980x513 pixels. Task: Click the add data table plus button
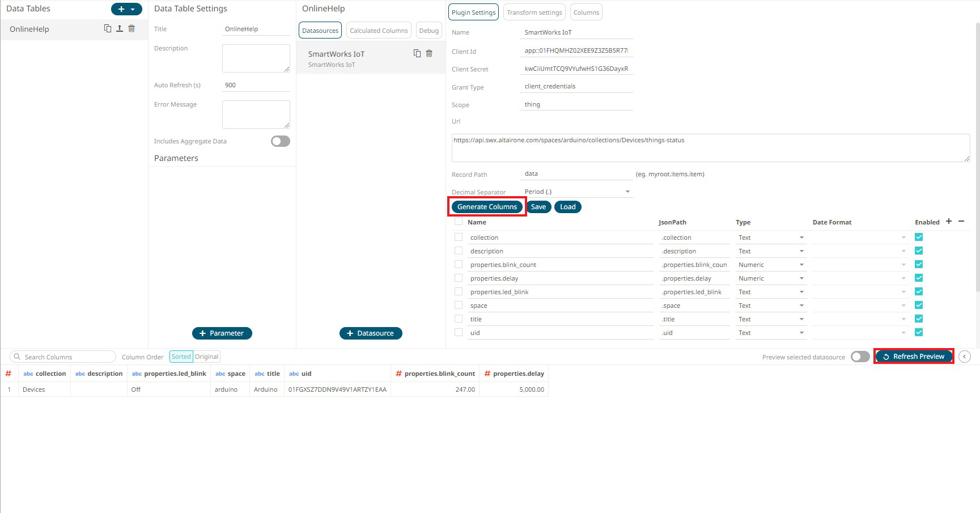[x=126, y=9]
